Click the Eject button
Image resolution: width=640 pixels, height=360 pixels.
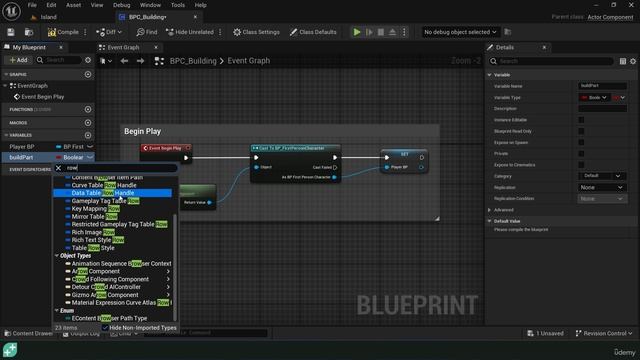392,32
